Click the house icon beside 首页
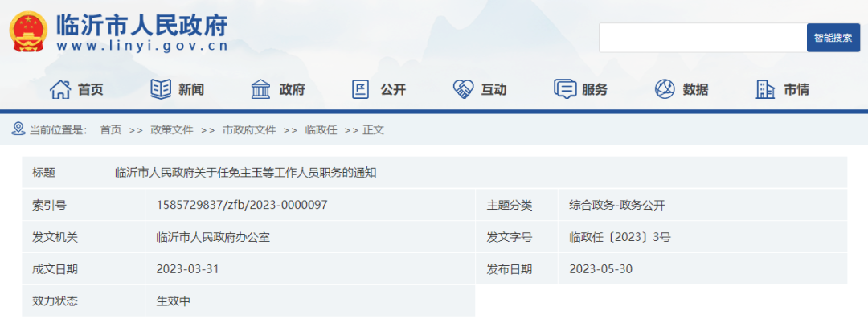 point(60,89)
